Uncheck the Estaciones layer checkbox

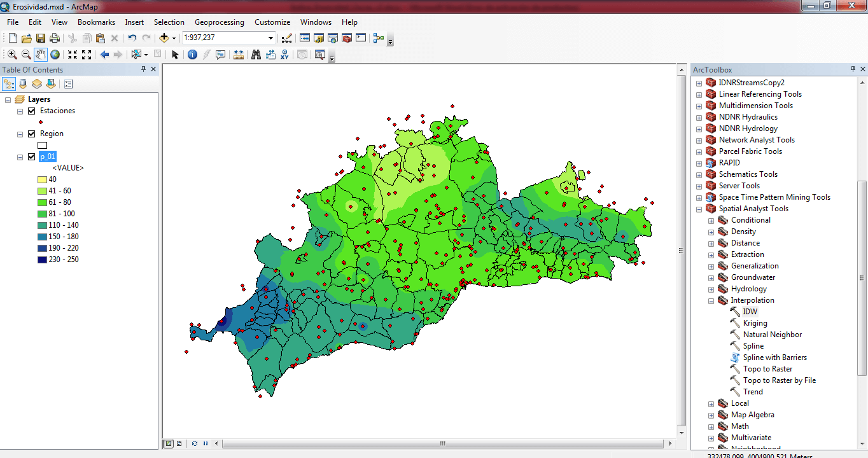click(x=31, y=111)
